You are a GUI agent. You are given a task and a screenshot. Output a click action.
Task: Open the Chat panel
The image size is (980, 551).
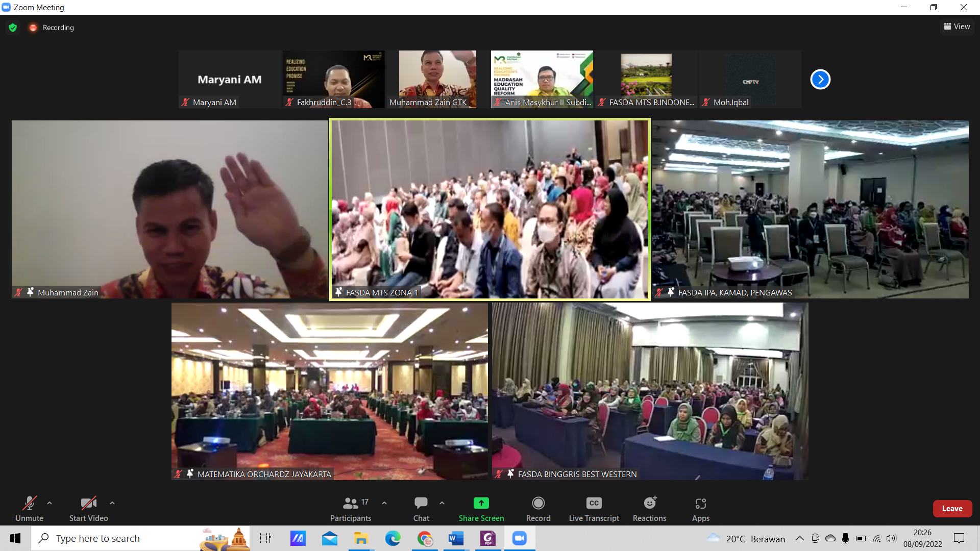click(421, 504)
